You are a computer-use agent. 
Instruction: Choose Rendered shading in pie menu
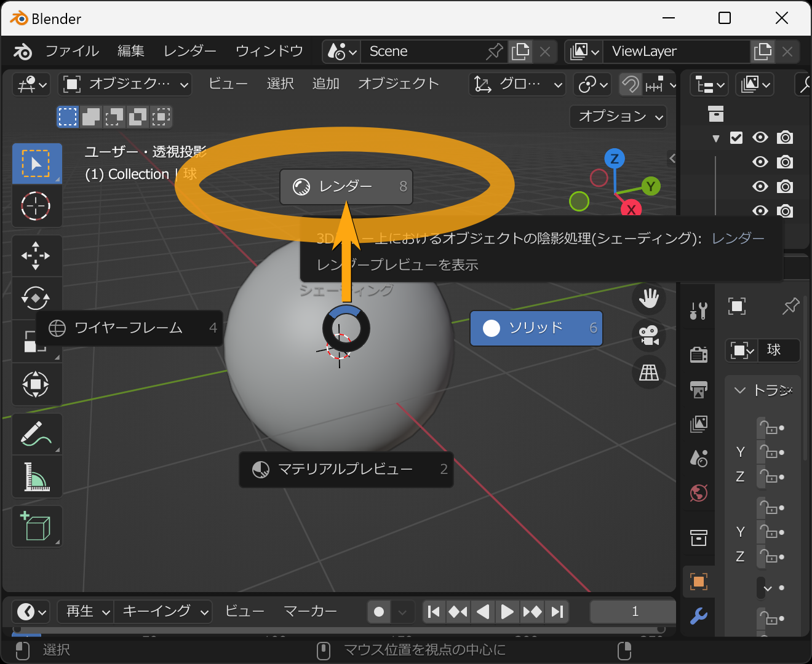346,186
